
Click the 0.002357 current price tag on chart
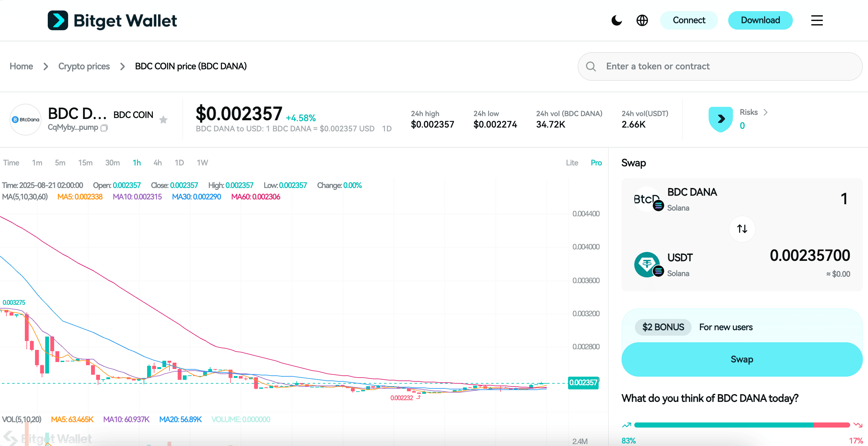point(583,383)
